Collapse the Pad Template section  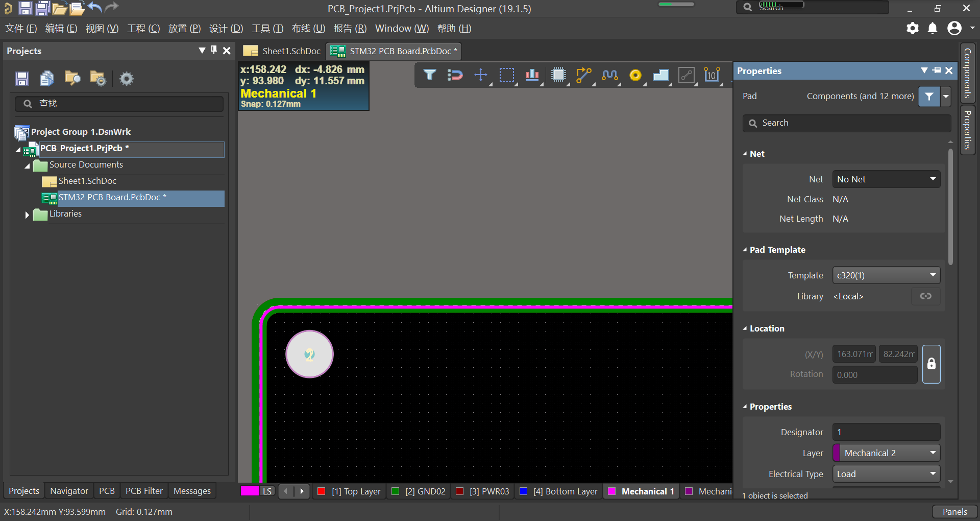pyautogui.click(x=745, y=250)
